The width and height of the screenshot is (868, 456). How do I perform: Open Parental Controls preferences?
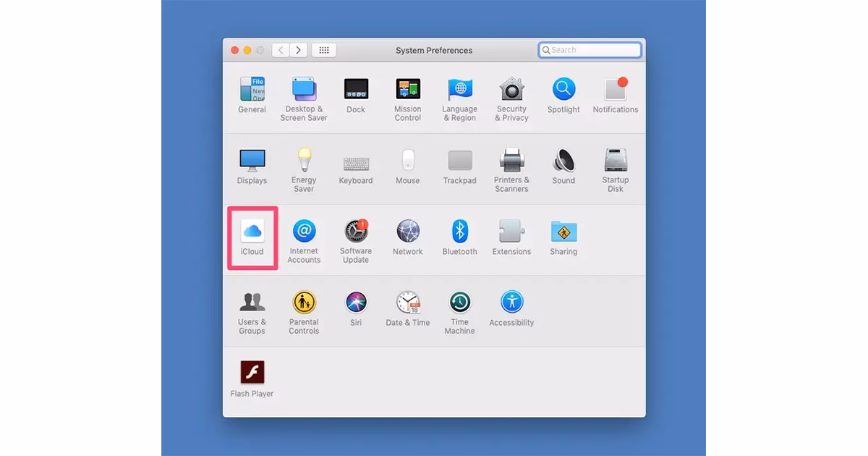tap(304, 312)
